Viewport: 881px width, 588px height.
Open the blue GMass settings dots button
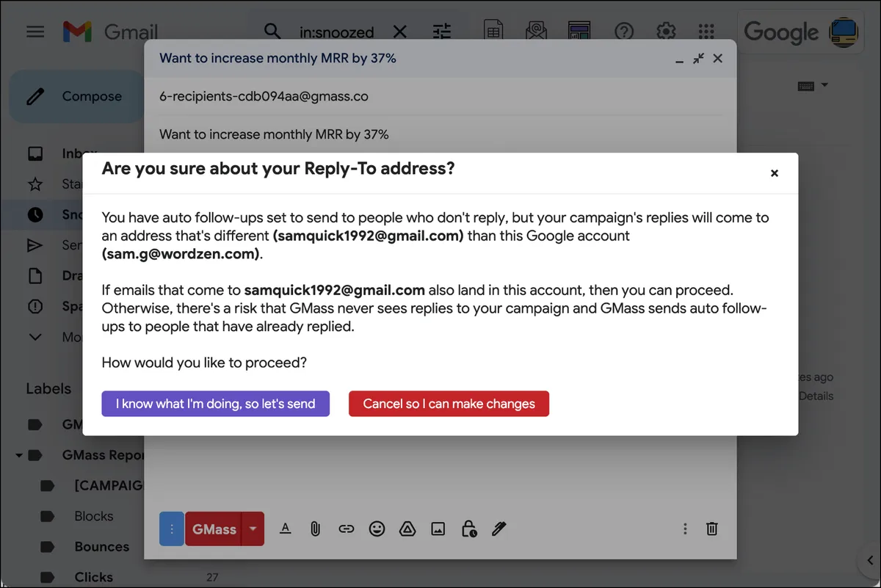click(172, 529)
